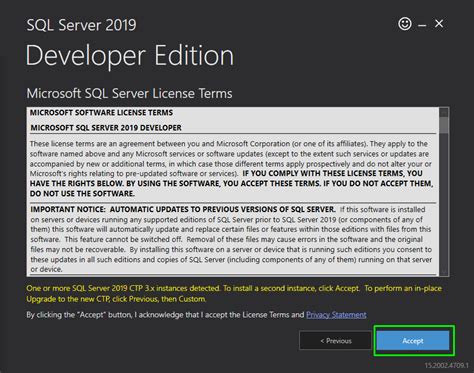Click the smiley feedback icon
Screen dimensions: 474x373
tap(405, 24)
